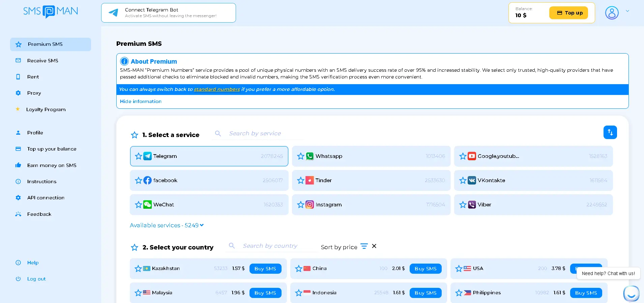This screenshot has height=303, width=644.
Task: Select the WeChat service icon
Action: (x=147, y=205)
